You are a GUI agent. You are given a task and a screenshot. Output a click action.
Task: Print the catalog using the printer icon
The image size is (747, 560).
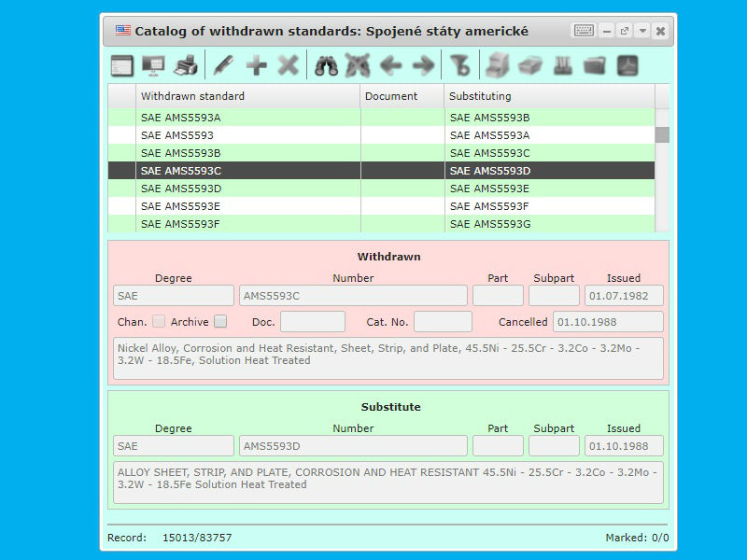[x=185, y=65]
